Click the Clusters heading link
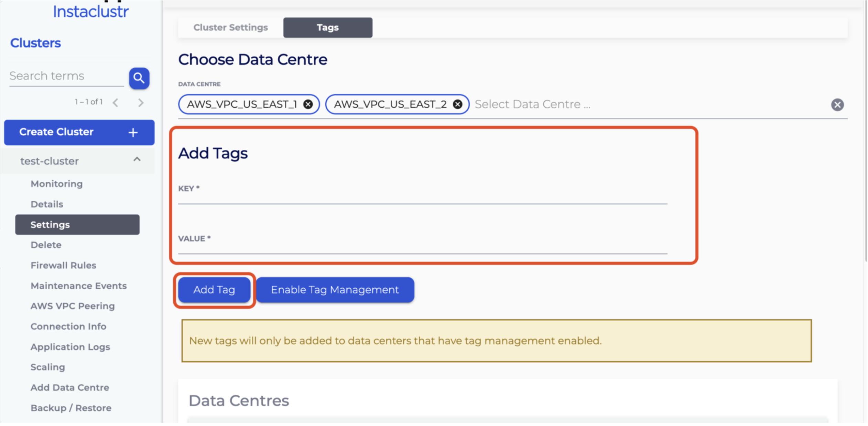This screenshot has height=426, width=868. [35, 43]
